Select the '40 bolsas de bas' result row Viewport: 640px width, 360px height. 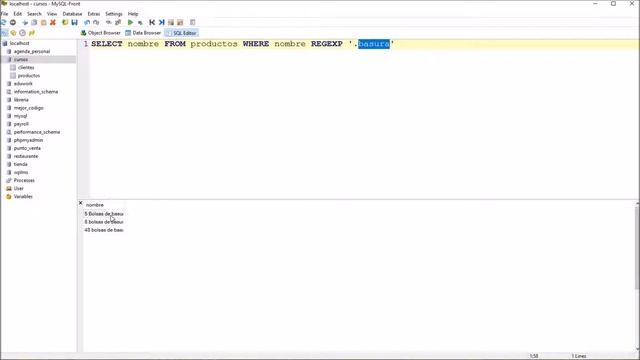tap(104, 230)
